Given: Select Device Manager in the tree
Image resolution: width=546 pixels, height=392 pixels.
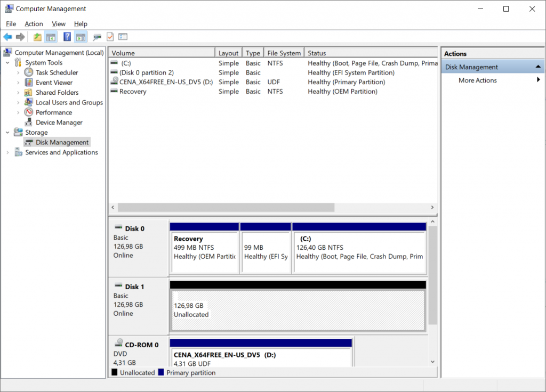Looking at the screenshot, I should coord(59,123).
